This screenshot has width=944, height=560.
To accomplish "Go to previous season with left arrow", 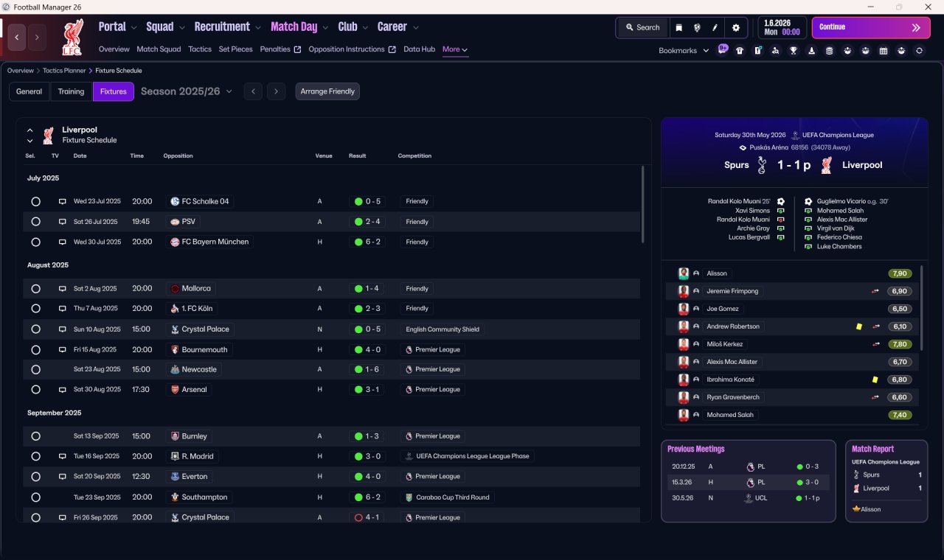I will (x=253, y=91).
